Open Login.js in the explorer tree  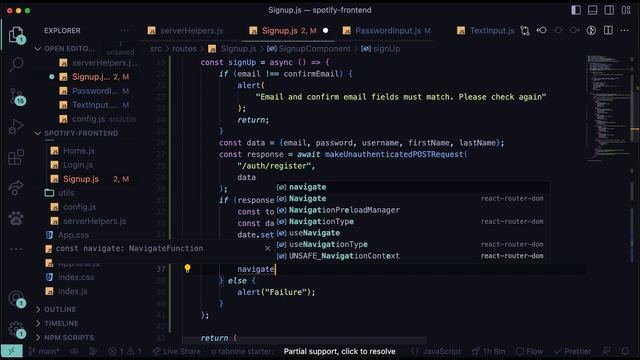point(78,165)
